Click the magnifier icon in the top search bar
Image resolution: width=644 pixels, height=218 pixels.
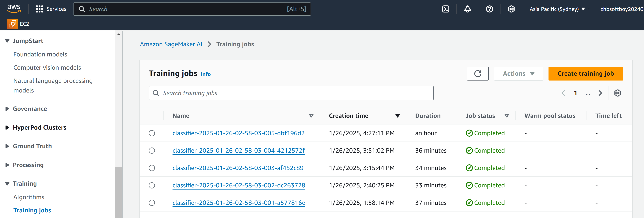pyautogui.click(x=81, y=9)
